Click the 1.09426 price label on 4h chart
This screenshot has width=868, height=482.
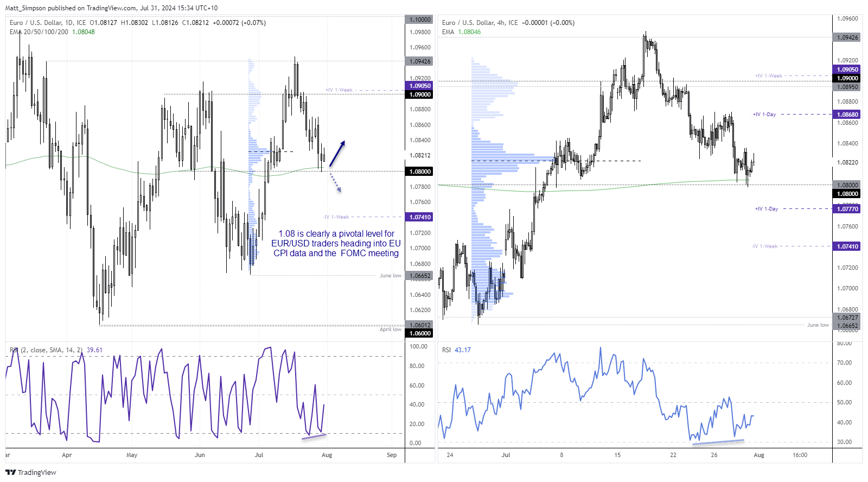pos(847,37)
